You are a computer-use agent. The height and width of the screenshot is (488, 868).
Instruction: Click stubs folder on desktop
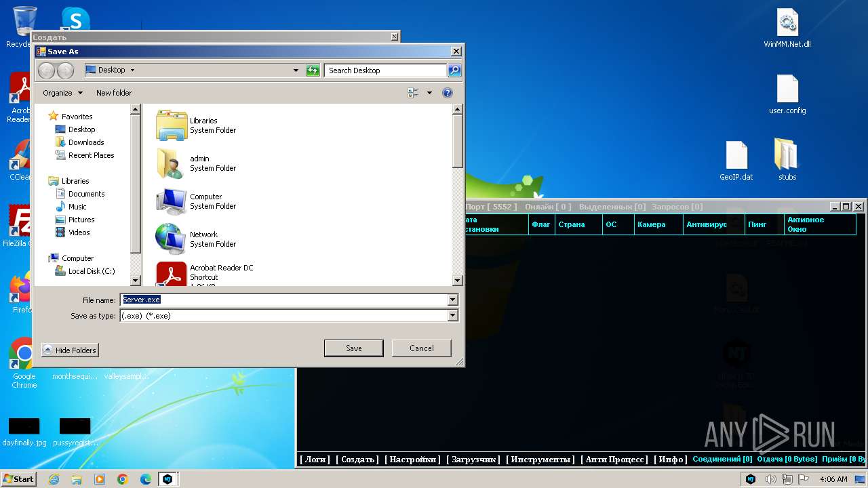pos(787,161)
